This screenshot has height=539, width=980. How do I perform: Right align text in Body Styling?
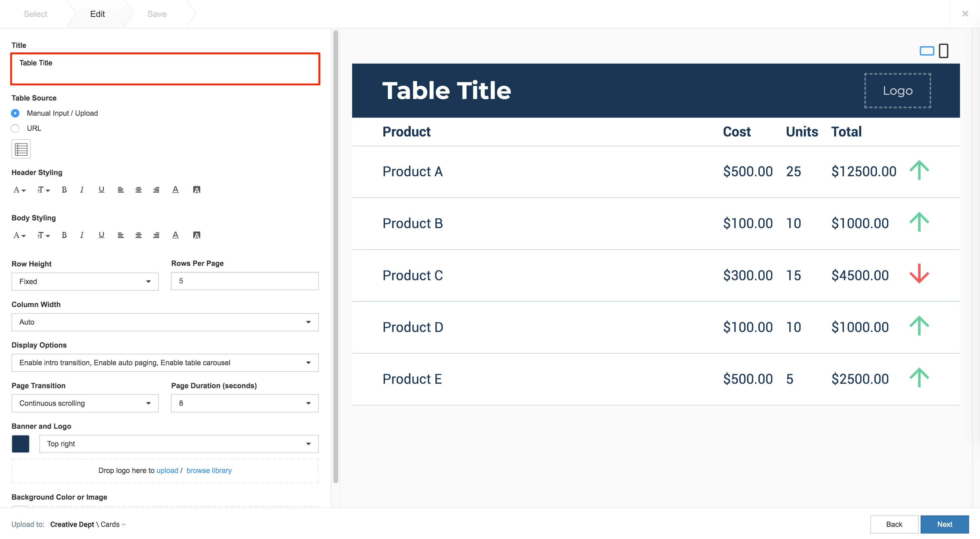point(156,235)
